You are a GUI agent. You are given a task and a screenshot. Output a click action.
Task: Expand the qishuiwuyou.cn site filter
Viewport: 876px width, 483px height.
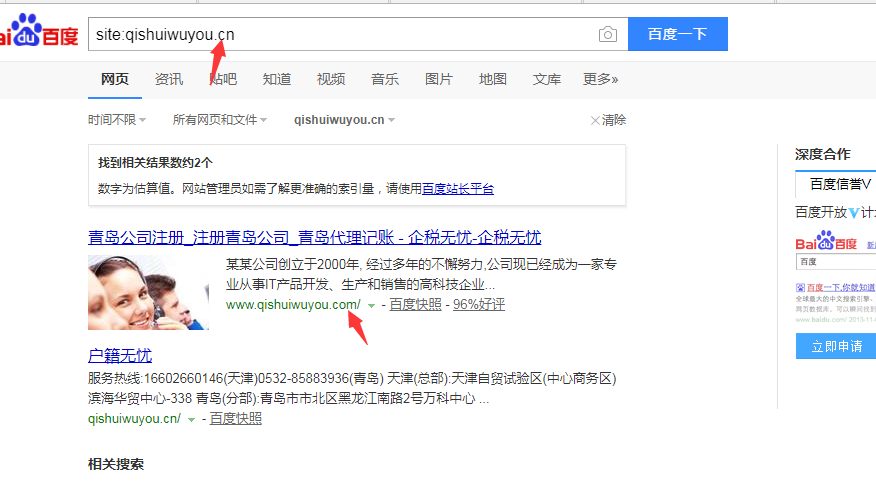[345, 120]
